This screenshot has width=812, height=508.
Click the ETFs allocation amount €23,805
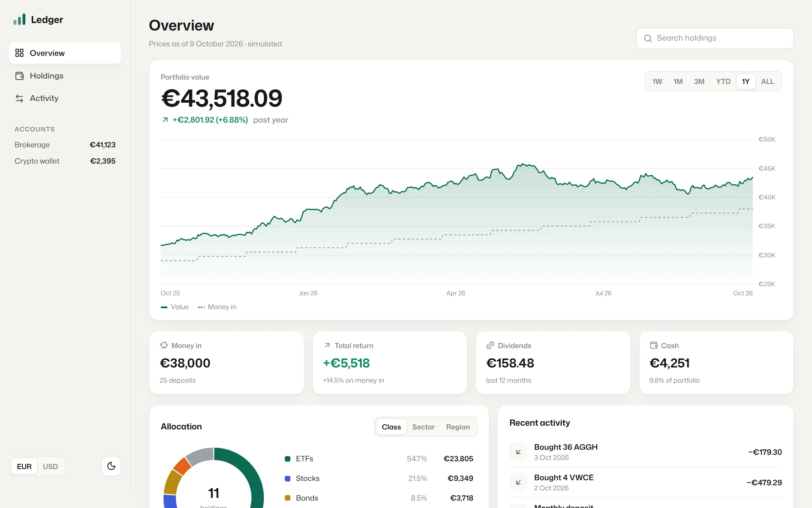[458, 459]
